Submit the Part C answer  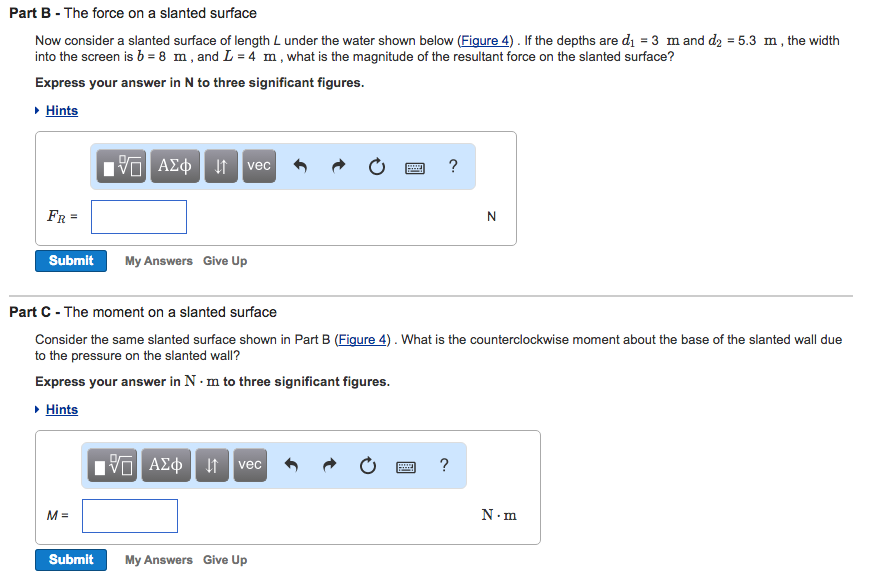click(x=71, y=560)
